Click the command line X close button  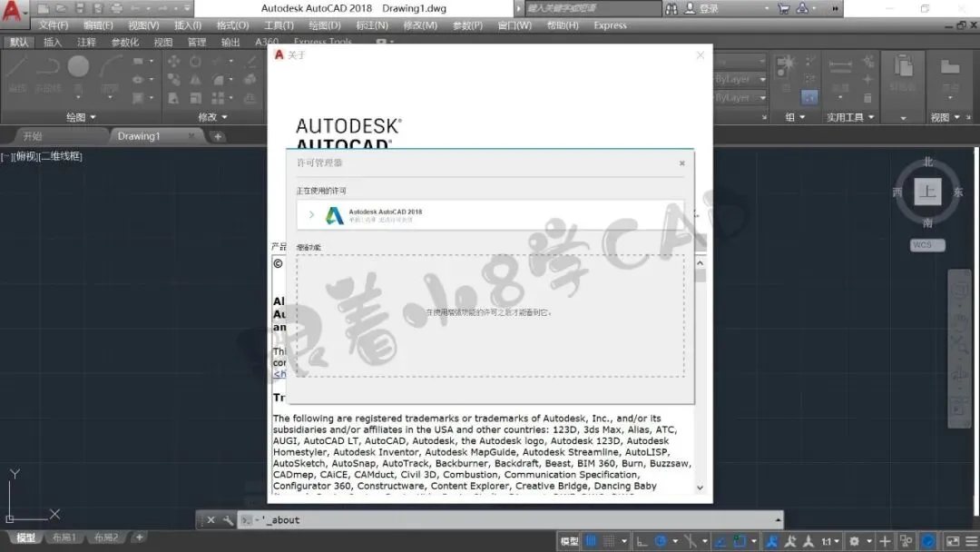211,520
